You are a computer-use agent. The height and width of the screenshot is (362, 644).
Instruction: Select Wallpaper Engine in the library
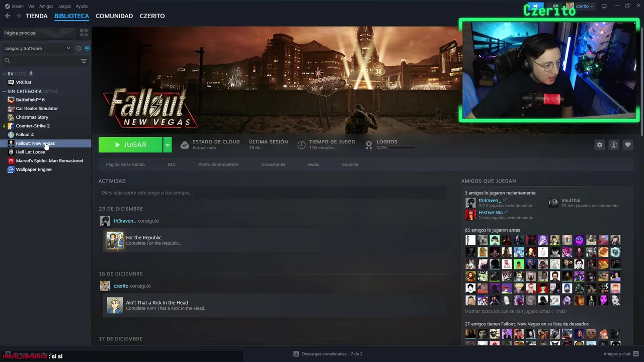click(34, 169)
